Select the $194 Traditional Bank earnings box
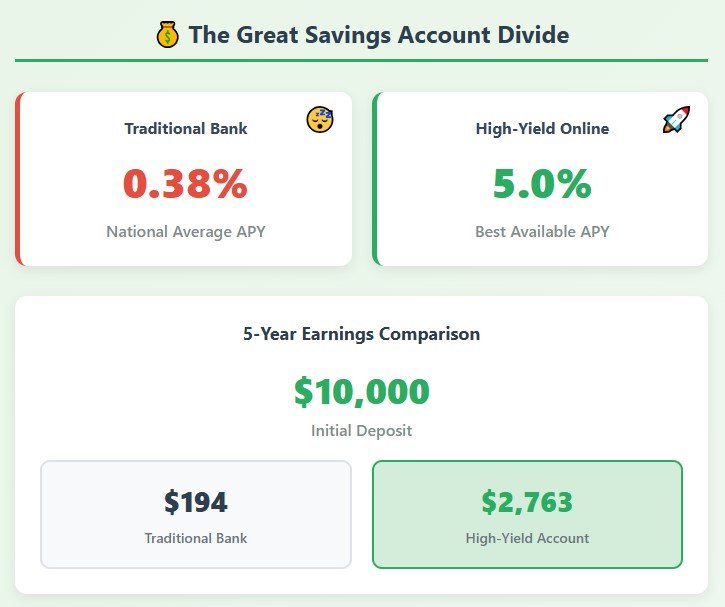The width and height of the screenshot is (725, 607). pyautogui.click(x=196, y=514)
